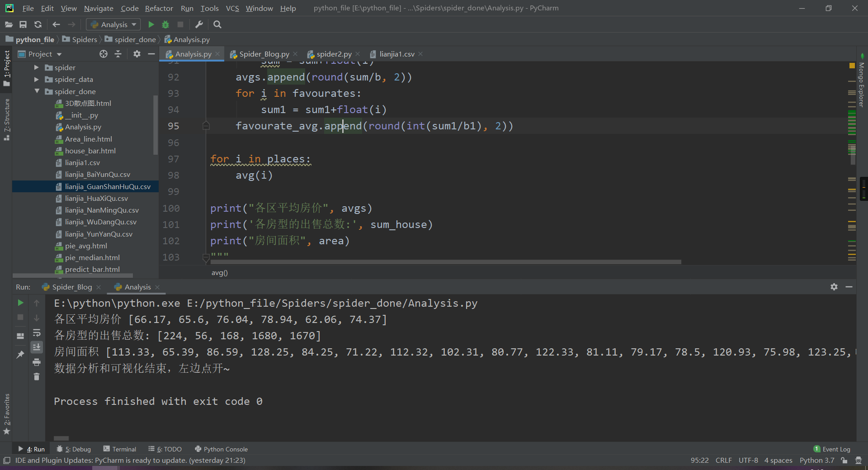
Task: Switch to the spider2.py editor tab
Action: [x=334, y=54]
